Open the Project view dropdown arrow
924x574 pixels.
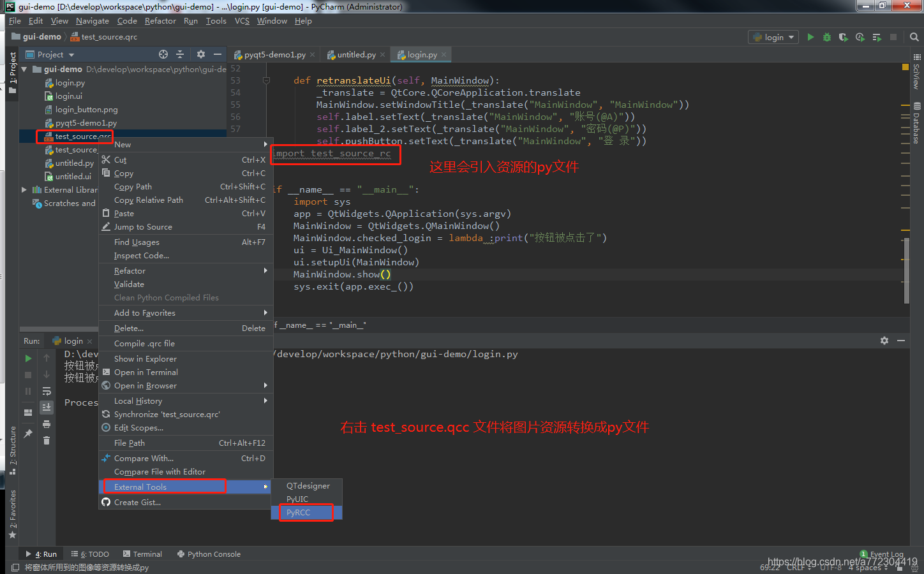click(x=71, y=55)
